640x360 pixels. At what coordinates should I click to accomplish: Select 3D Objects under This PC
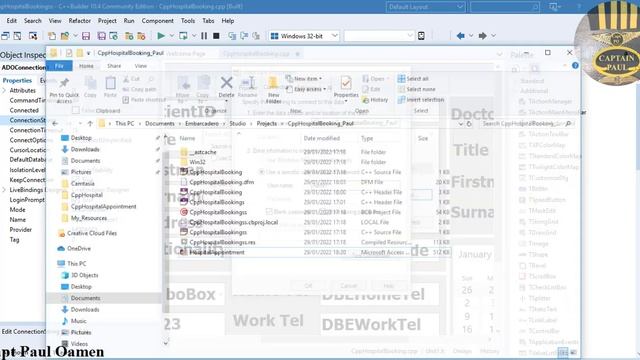84,275
